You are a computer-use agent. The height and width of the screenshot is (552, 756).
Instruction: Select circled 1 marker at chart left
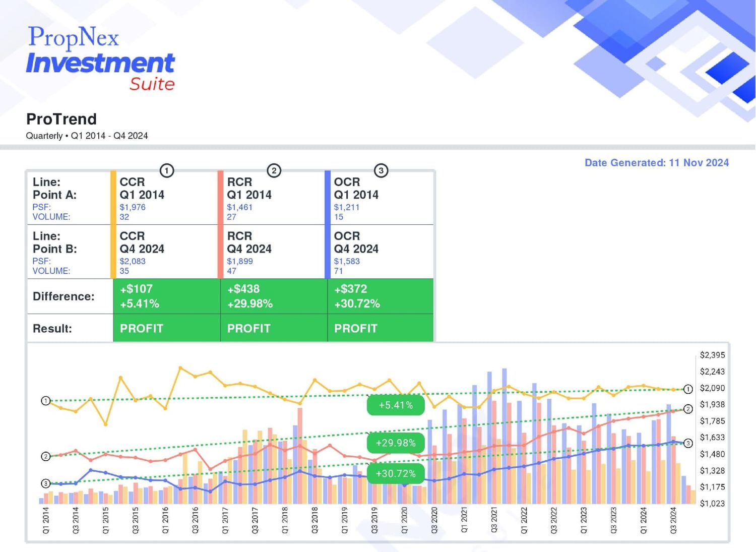pyautogui.click(x=45, y=401)
